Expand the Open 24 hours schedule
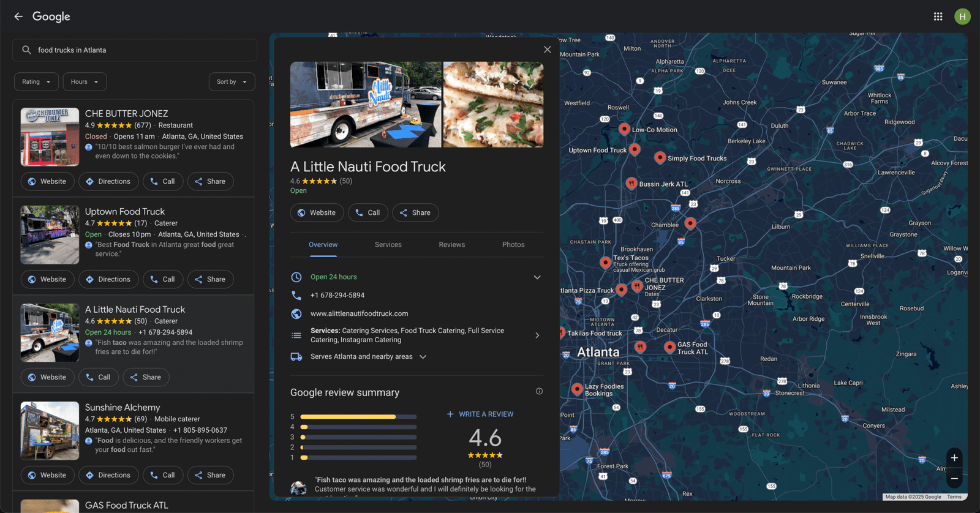Screen dimensions: 980x513 click(537, 277)
